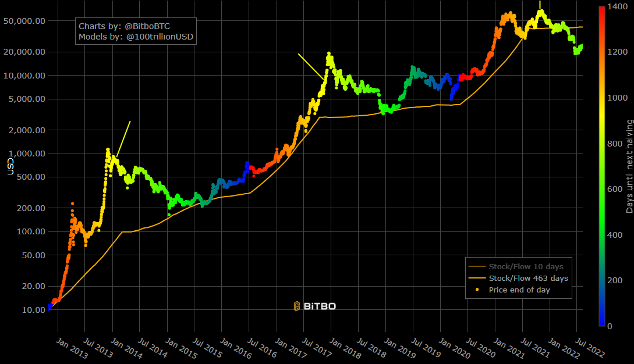The height and width of the screenshot is (364, 634).
Task: Click the 500.00 y-axis label
Action: click(x=31, y=177)
